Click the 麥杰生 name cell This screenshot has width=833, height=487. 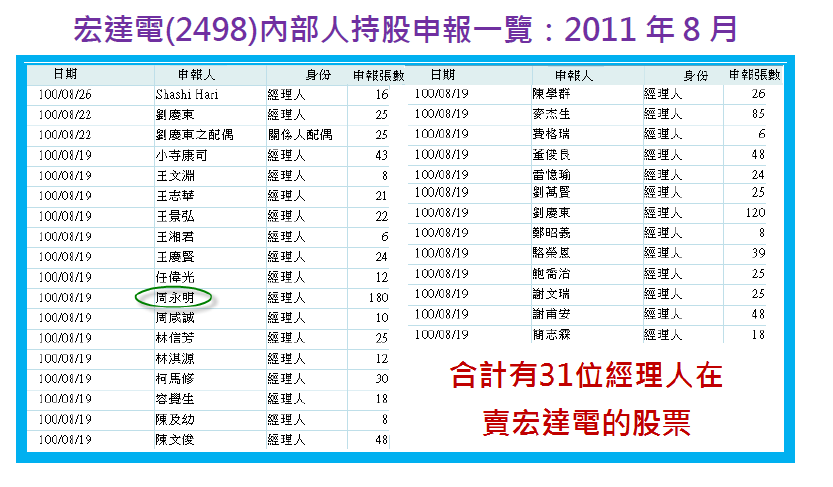pyautogui.click(x=551, y=114)
